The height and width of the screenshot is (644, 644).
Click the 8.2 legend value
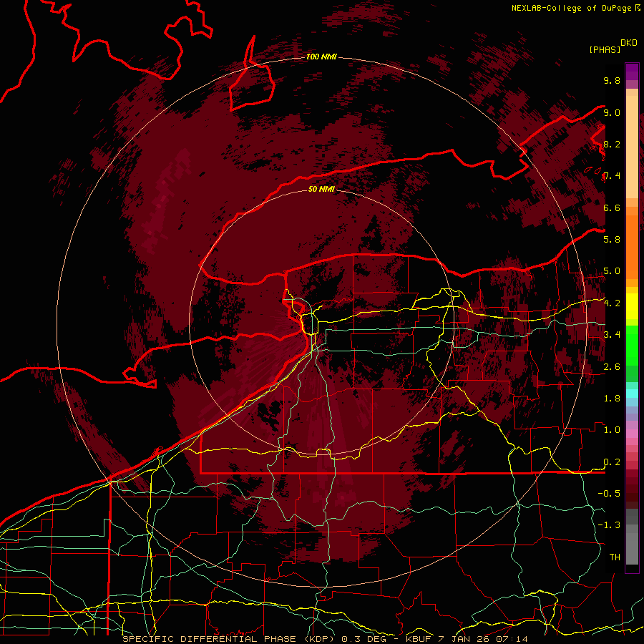pos(612,144)
